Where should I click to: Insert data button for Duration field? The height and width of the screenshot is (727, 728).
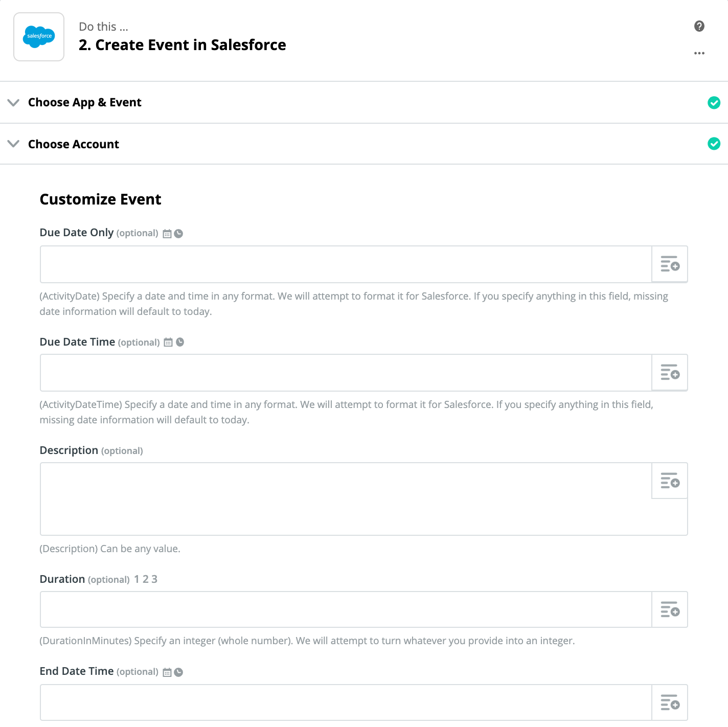[x=670, y=609]
